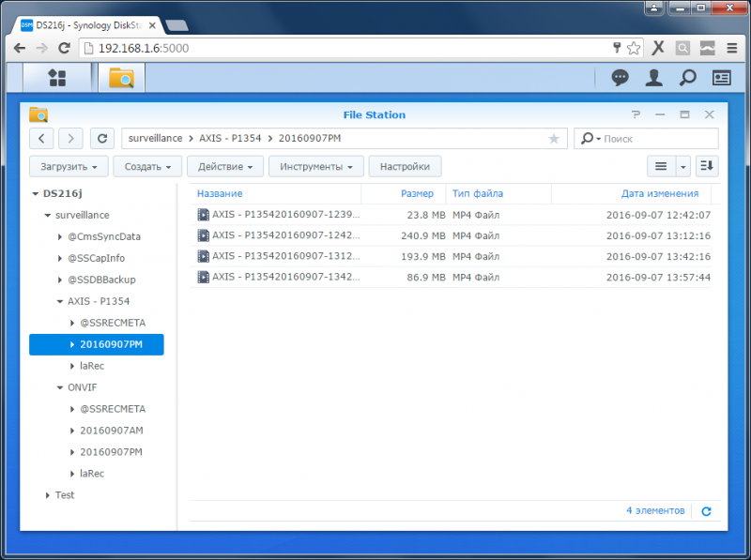This screenshot has width=751, height=560.
Task: Click AXIS - P1354 in breadcrumb path
Action: pyautogui.click(x=230, y=138)
